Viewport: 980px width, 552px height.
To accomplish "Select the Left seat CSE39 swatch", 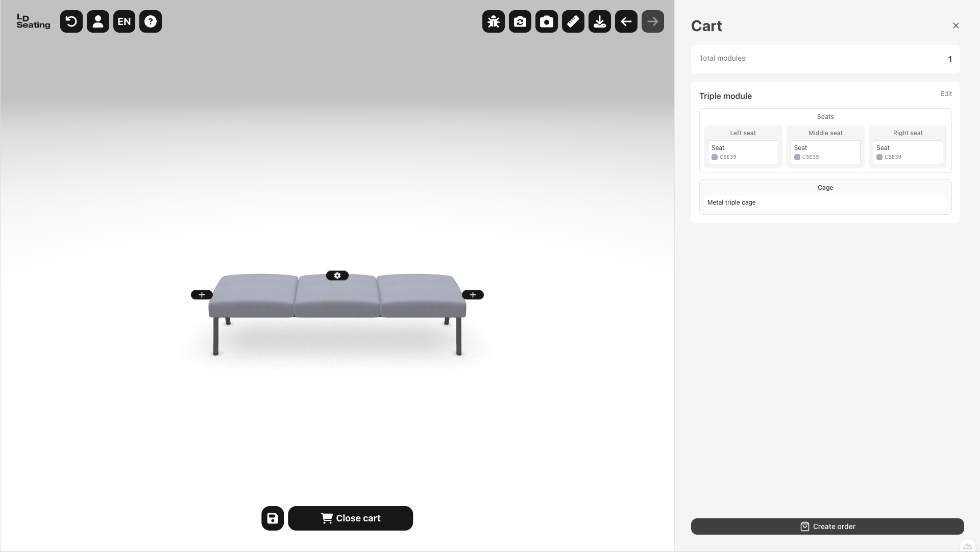I will pos(715,157).
